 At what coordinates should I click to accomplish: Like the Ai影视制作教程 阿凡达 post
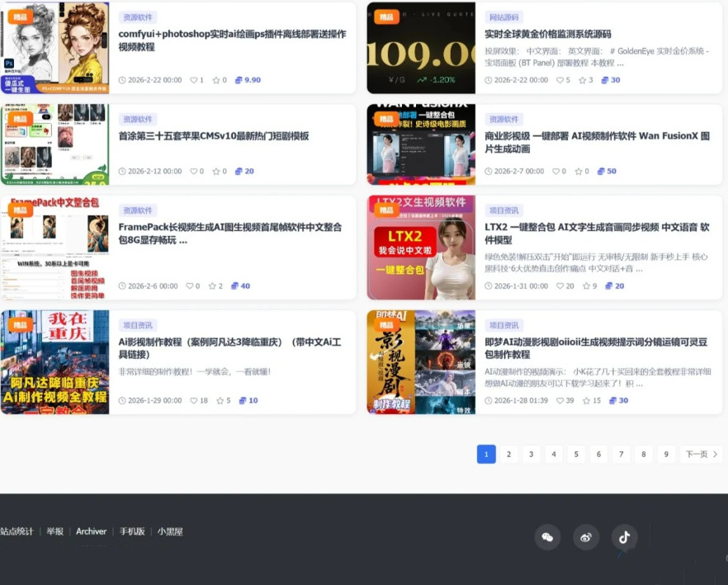click(x=194, y=400)
